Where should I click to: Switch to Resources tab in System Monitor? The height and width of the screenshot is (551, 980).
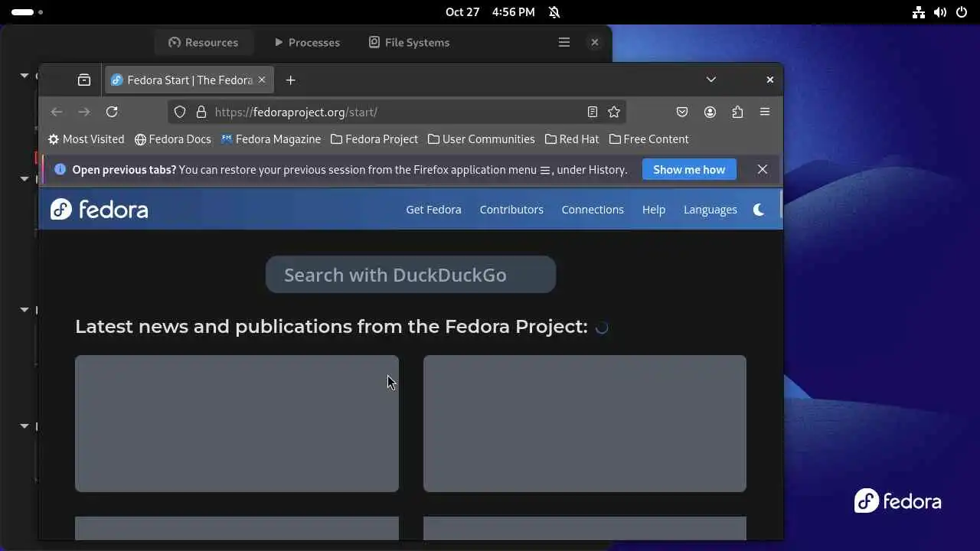pyautogui.click(x=203, y=42)
